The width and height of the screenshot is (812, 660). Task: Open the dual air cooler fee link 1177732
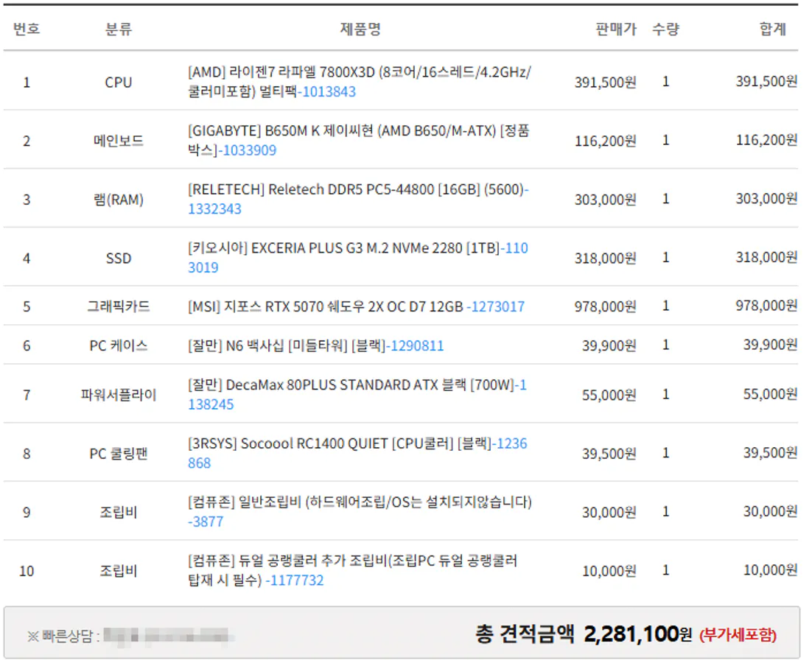[295, 580]
